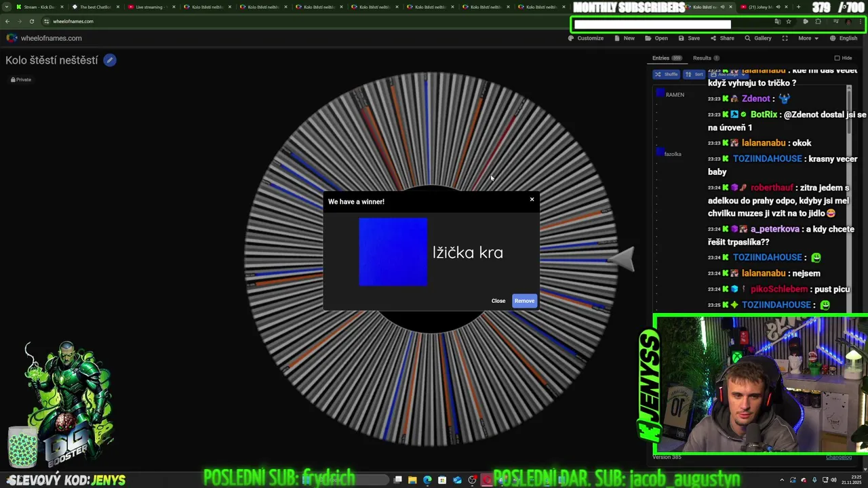Image resolution: width=868 pixels, height=488 pixels.
Task: Click the blue winner color square
Action: click(393, 252)
